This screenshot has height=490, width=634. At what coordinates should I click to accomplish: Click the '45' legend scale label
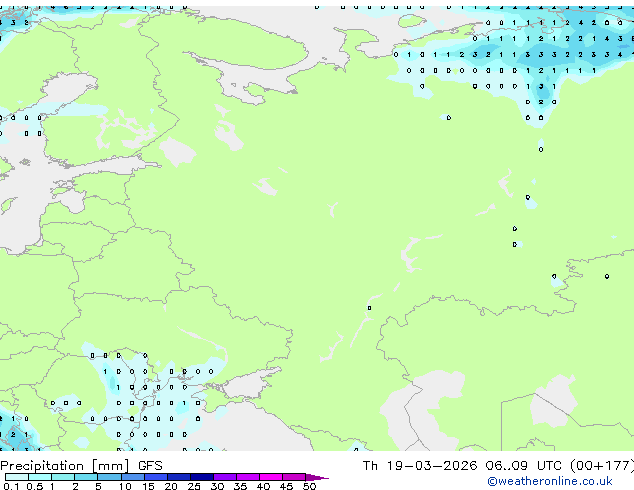tap(286, 486)
